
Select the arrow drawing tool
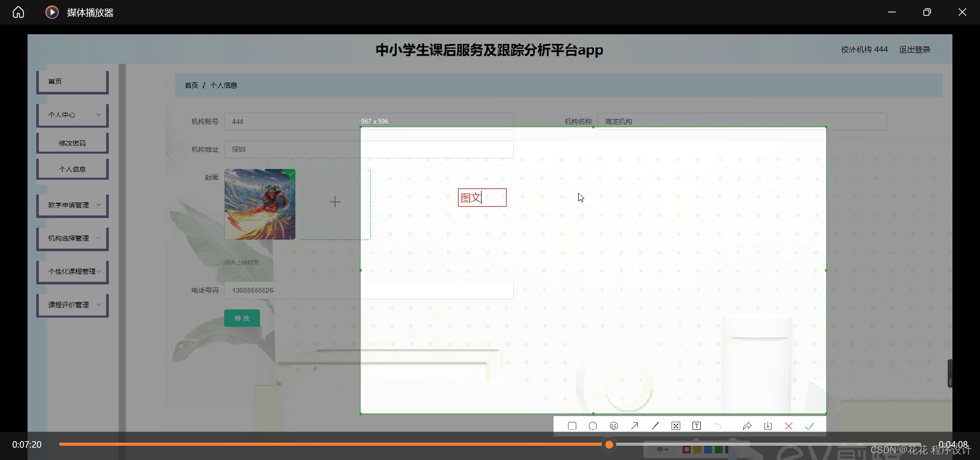pos(635,425)
